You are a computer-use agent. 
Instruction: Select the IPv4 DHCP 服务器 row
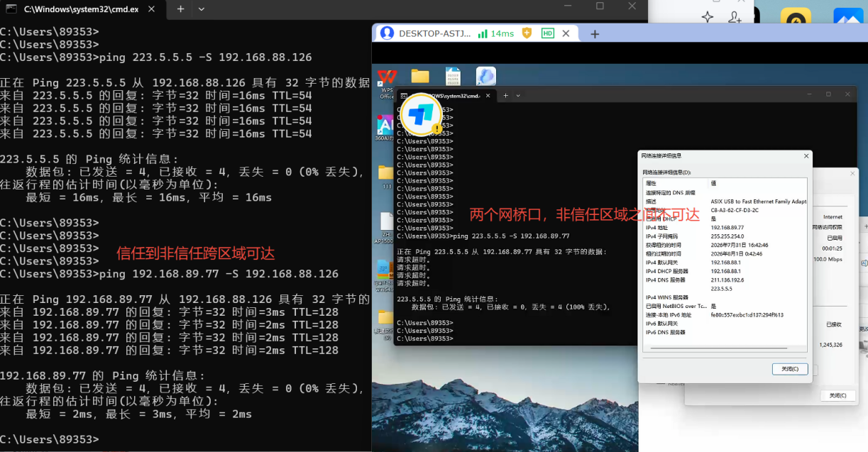pos(725,271)
